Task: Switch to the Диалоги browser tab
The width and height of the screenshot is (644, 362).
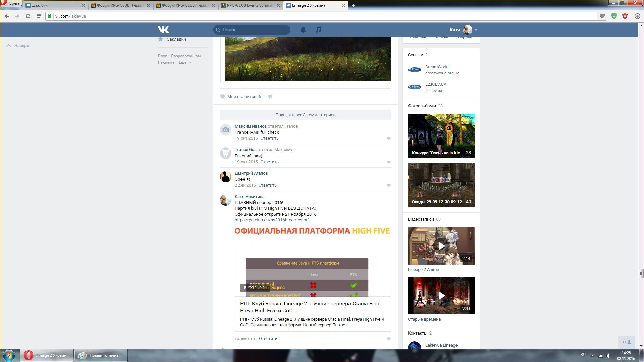Action: 54,5
